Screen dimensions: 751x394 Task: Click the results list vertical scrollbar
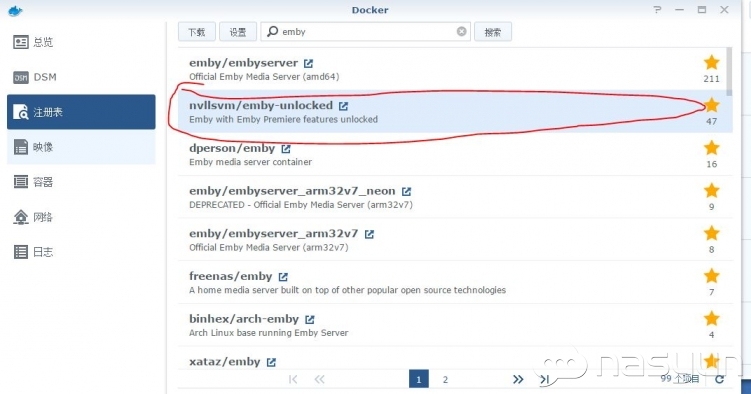click(729, 71)
